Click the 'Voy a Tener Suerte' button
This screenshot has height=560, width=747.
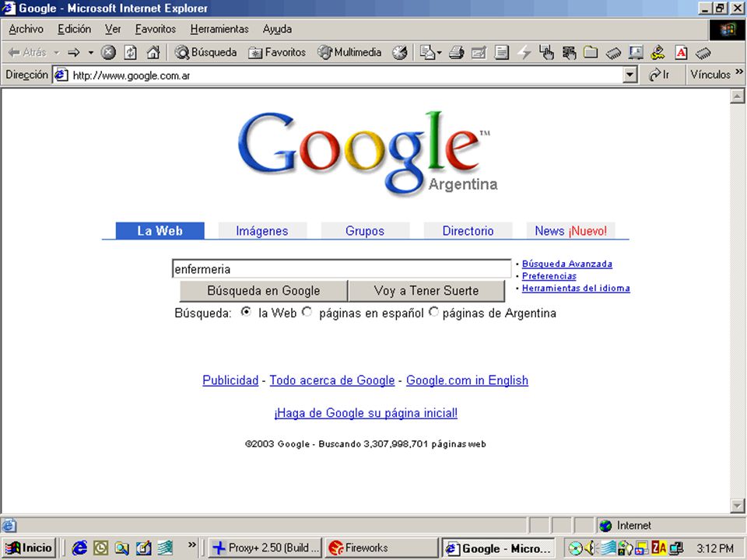(x=426, y=290)
